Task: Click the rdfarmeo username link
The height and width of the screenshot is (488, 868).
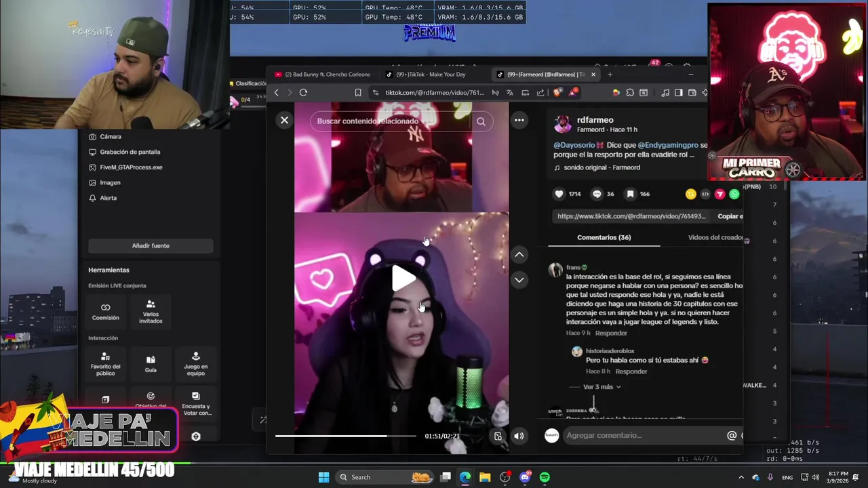Action: pyautogui.click(x=595, y=120)
